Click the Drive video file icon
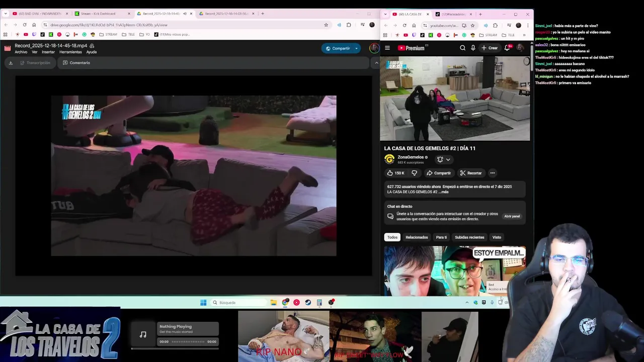This screenshot has width=644, height=362. point(8,48)
